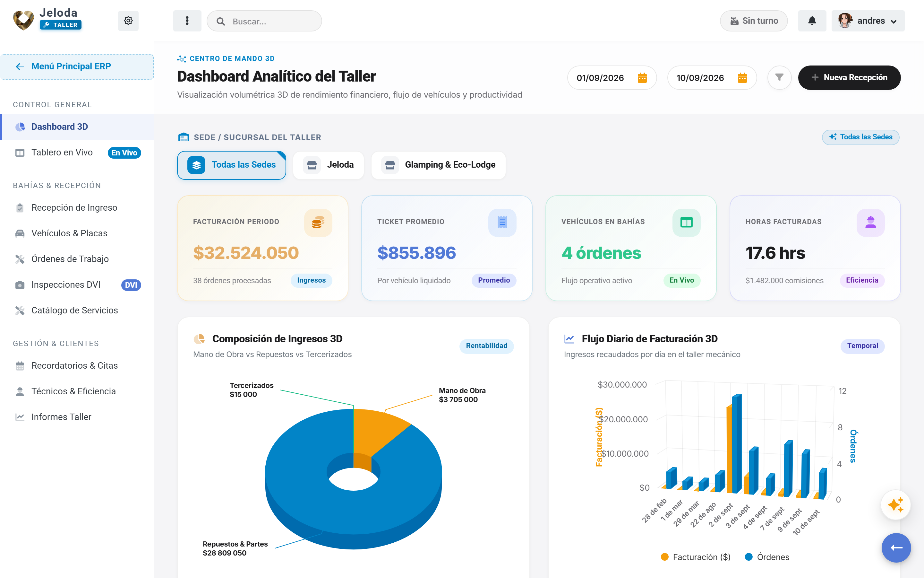Toggle Facturación ($) legend series
Viewport: 924px width, 578px height.
coord(695,557)
